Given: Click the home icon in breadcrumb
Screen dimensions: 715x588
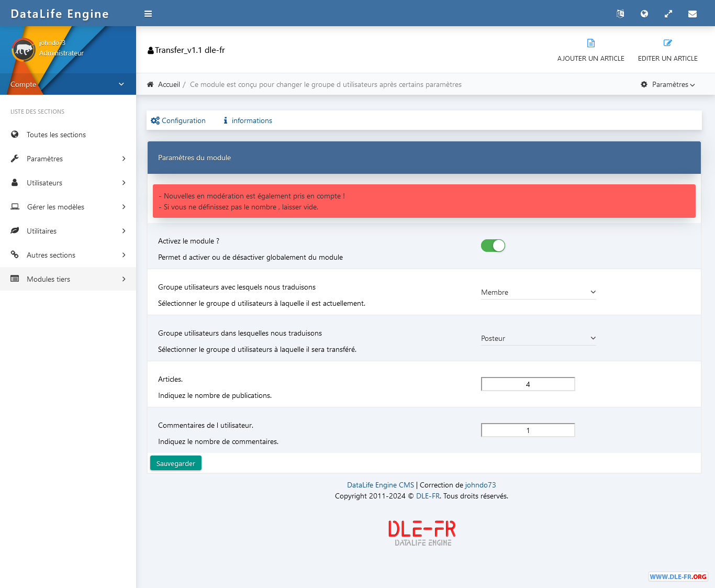Looking at the screenshot, I should pyautogui.click(x=150, y=84).
